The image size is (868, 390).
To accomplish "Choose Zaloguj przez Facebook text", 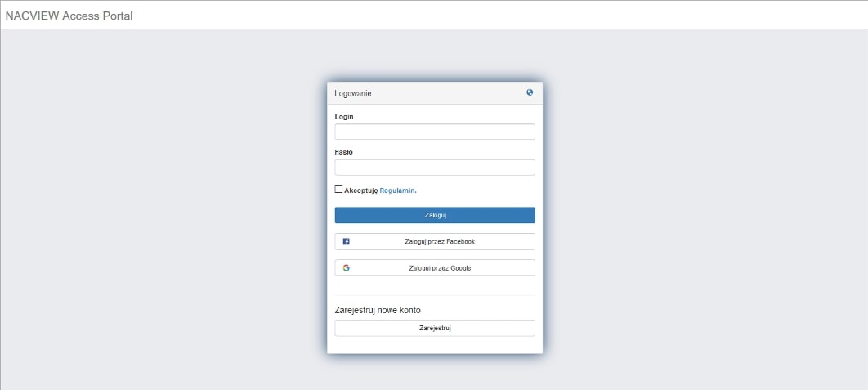I will click(440, 242).
